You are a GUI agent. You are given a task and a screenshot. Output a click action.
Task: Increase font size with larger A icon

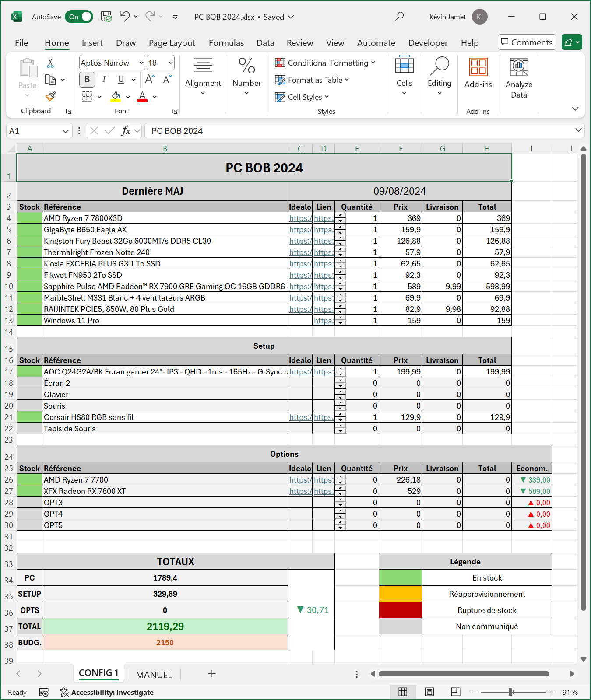click(x=150, y=79)
